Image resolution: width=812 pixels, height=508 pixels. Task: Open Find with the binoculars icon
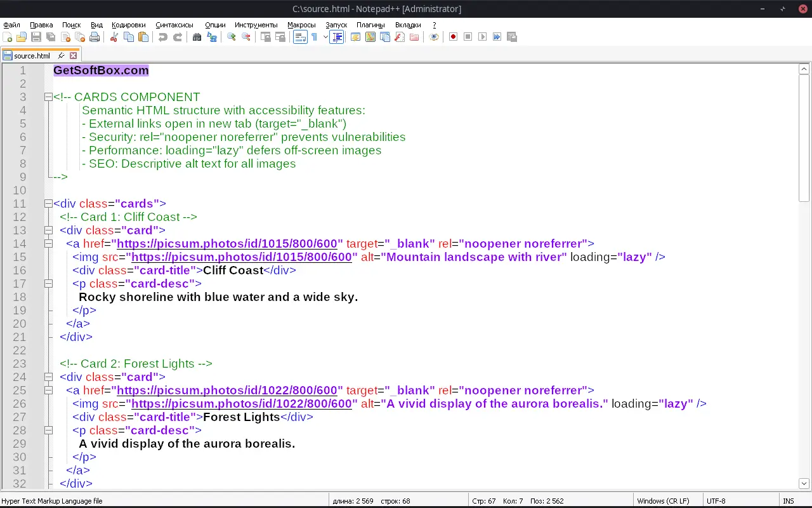pos(197,37)
